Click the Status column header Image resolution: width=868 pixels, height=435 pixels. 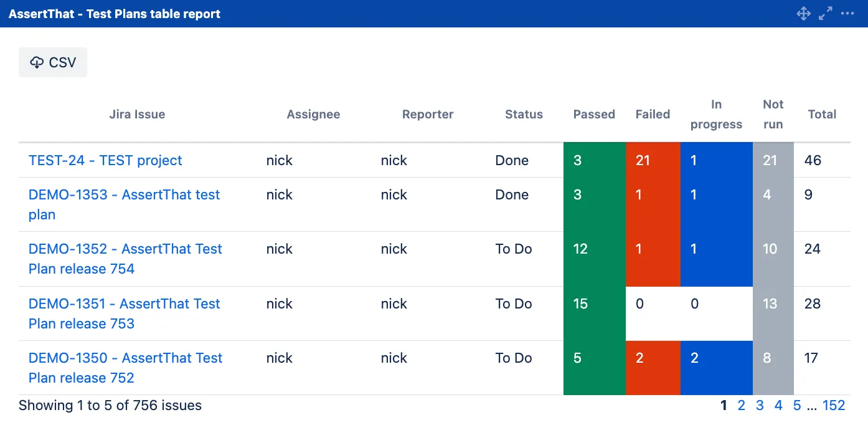click(524, 114)
